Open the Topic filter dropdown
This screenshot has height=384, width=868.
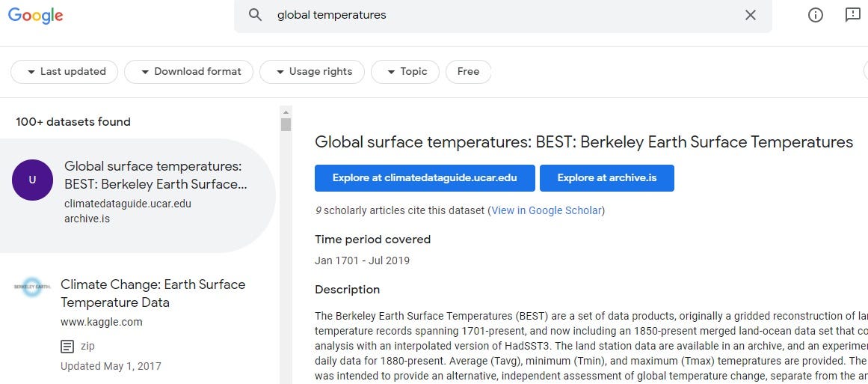(x=404, y=72)
